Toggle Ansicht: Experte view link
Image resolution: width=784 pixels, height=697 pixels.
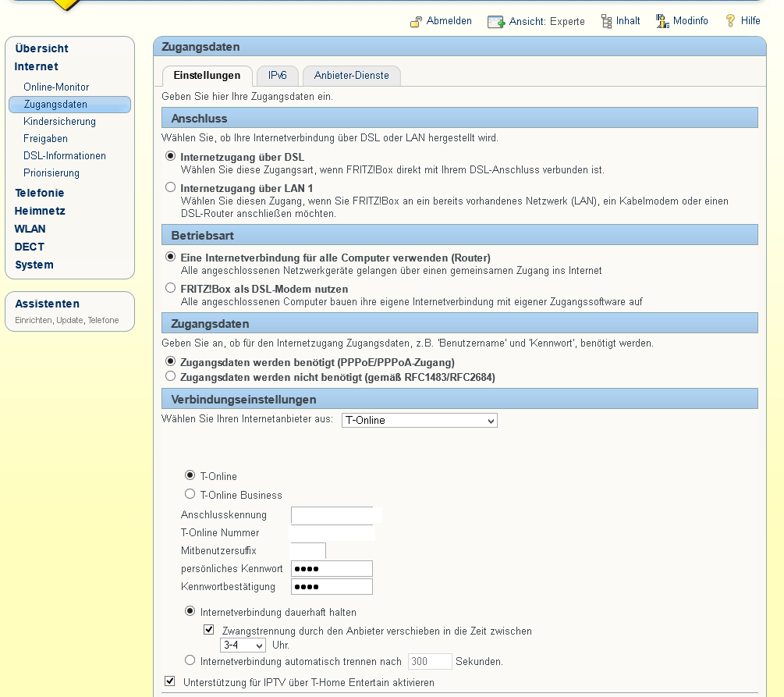(x=547, y=21)
